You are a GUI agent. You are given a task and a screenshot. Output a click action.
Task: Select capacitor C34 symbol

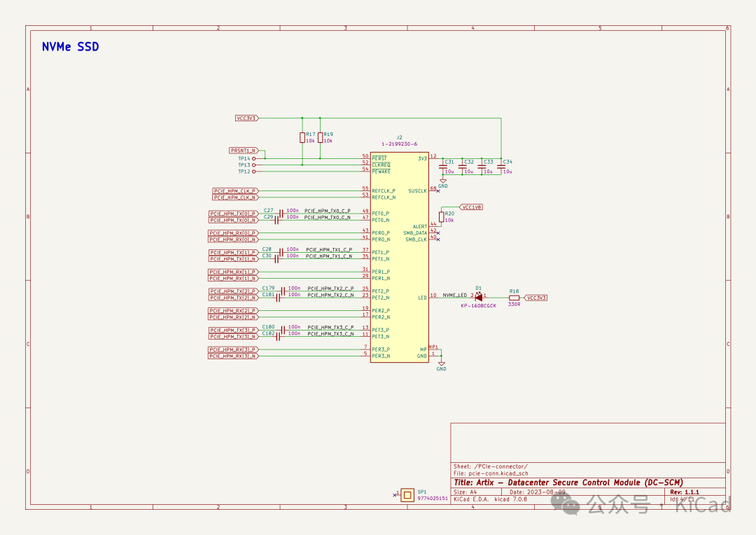[501, 167]
